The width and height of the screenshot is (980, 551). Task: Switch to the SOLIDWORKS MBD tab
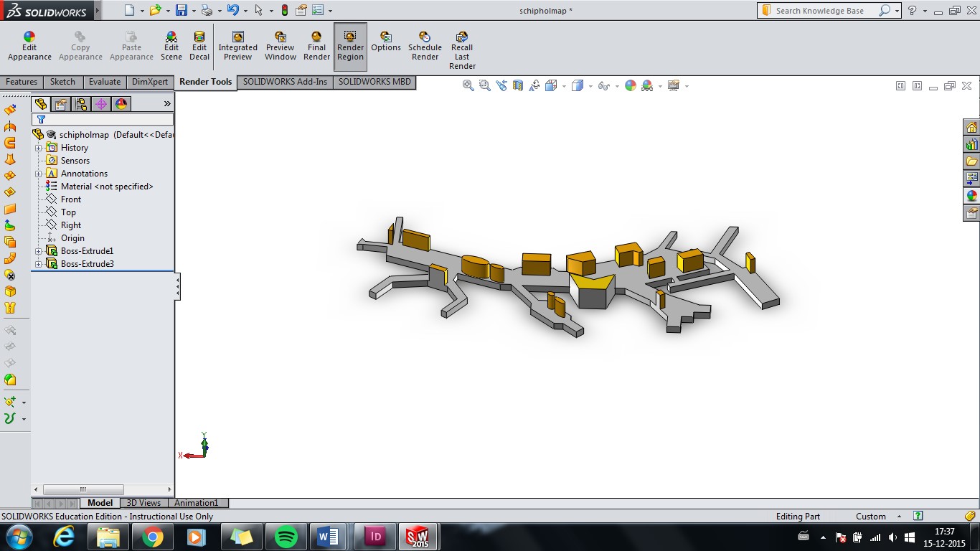tap(374, 82)
